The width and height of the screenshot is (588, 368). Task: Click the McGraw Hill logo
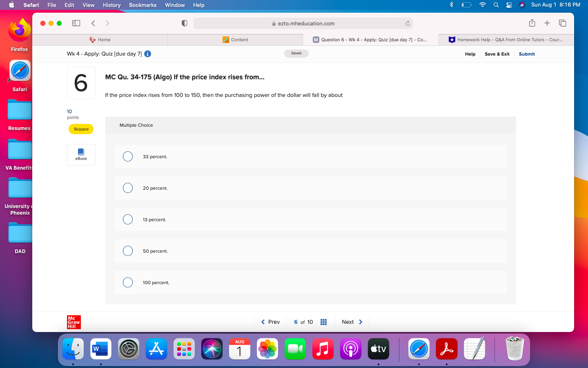73,322
